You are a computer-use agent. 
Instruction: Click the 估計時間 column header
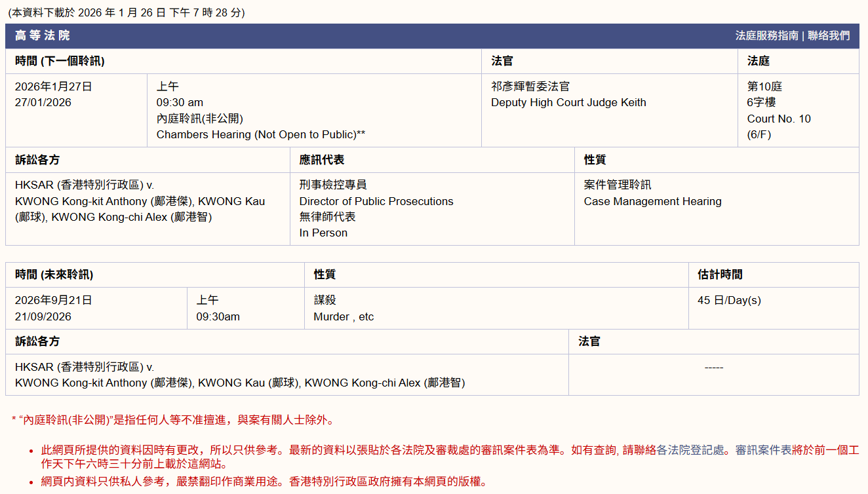coord(720,275)
